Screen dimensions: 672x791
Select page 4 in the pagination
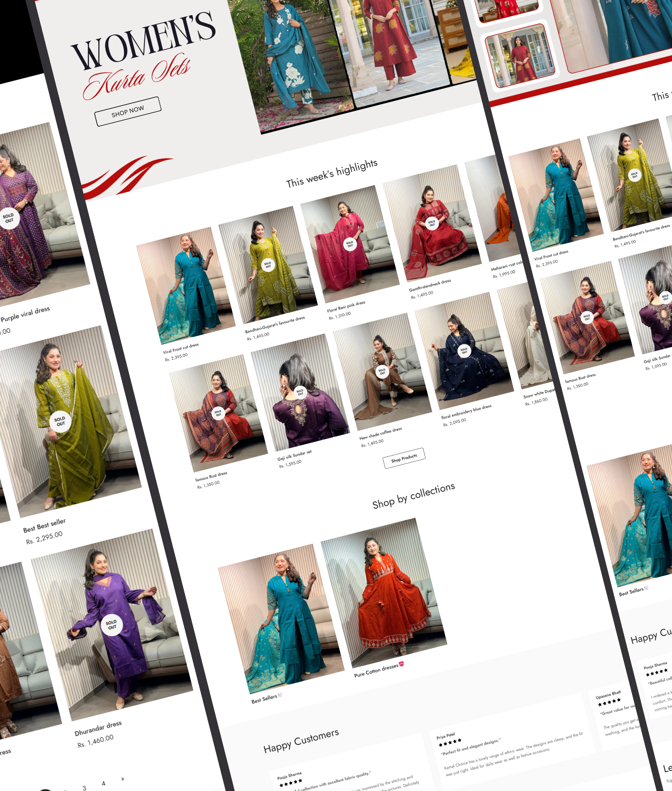click(x=103, y=783)
